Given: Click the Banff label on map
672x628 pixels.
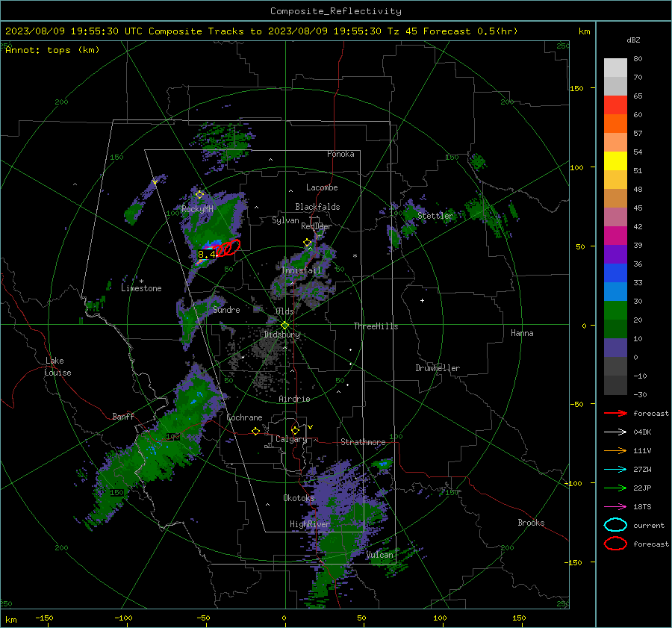Looking at the screenshot, I should click(x=123, y=416).
